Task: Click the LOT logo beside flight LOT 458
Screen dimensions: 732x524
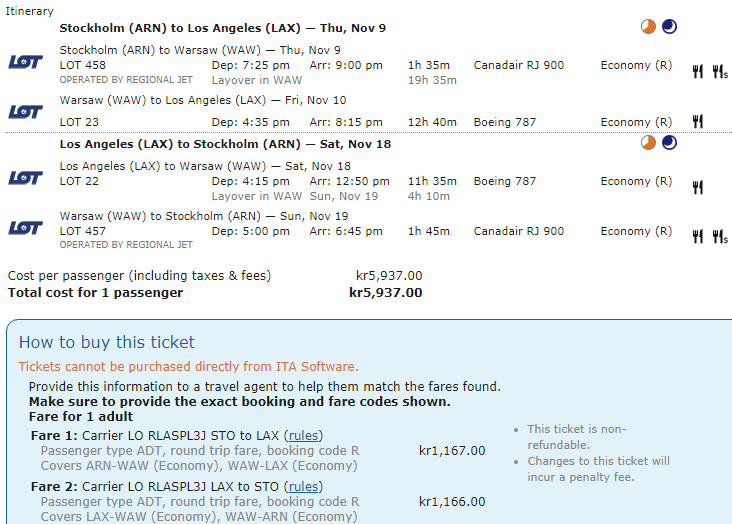Action: tap(25, 62)
